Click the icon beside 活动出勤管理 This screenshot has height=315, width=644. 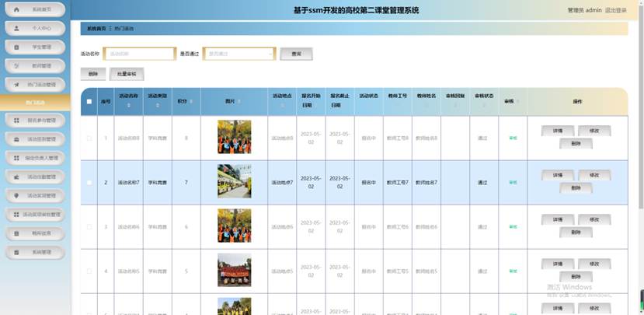tap(16, 177)
